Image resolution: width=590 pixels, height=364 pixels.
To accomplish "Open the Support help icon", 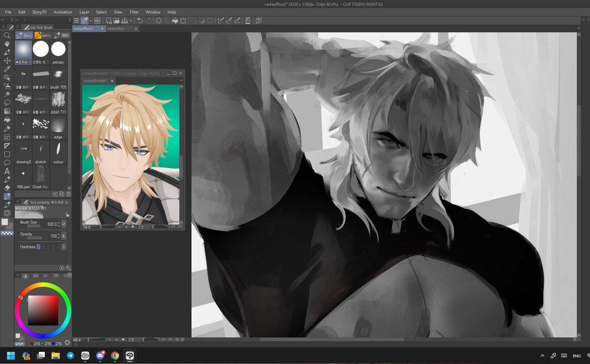I will (x=258, y=21).
